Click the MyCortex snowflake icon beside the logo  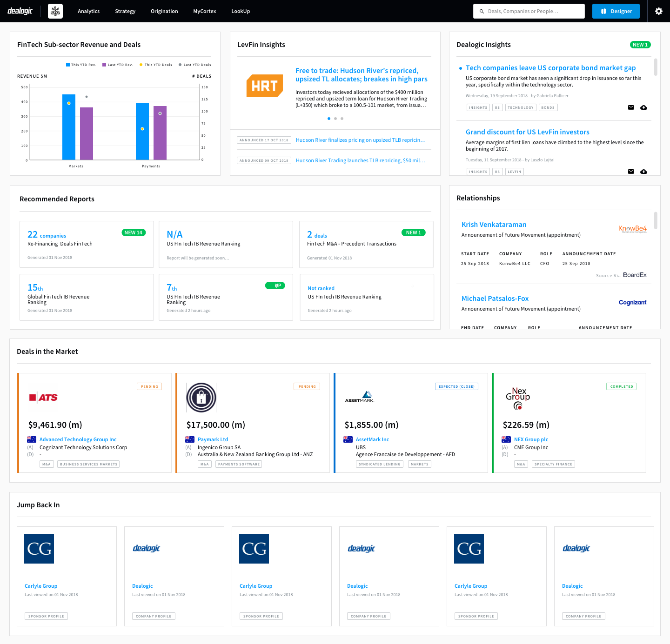tap(55, 11)
